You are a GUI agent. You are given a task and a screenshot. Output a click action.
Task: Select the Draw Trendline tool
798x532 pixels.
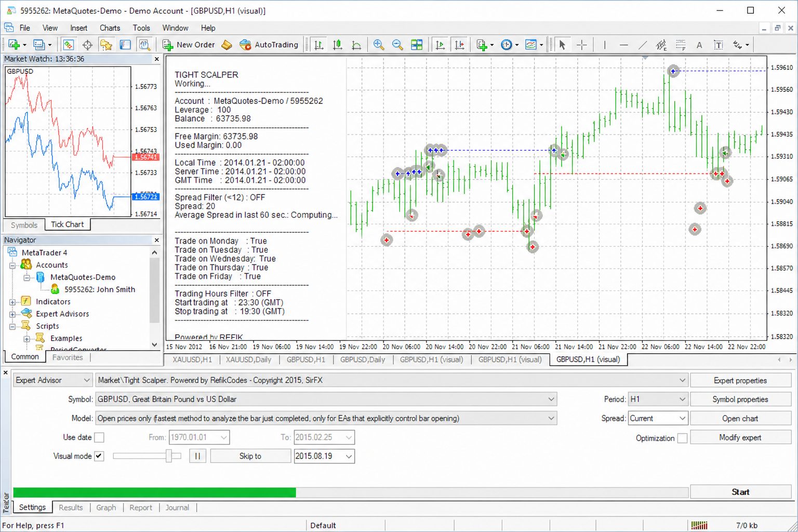[643, 45]
